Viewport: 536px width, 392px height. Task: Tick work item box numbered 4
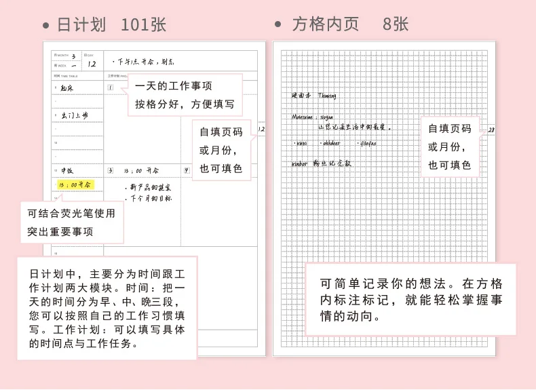point(187,170)
